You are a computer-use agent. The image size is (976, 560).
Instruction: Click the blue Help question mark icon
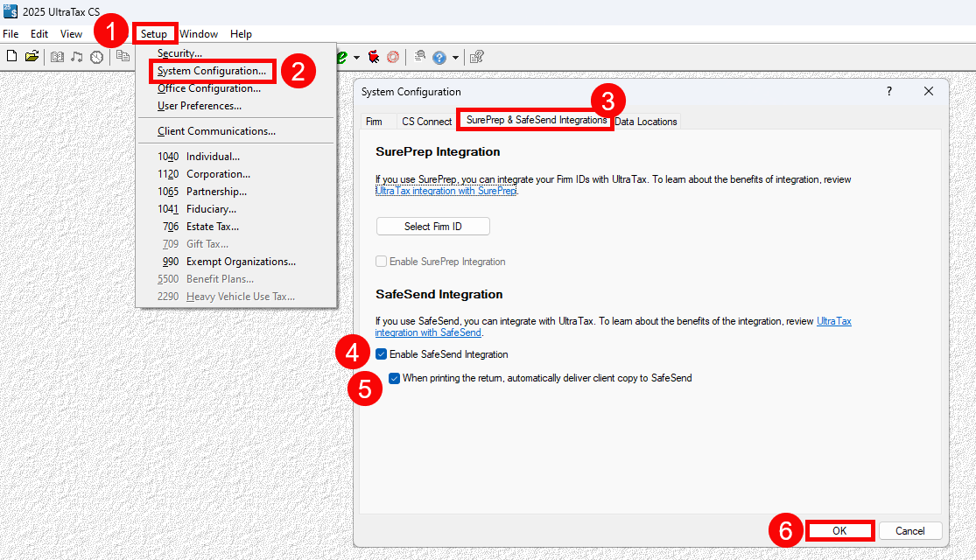coord(439,58)
